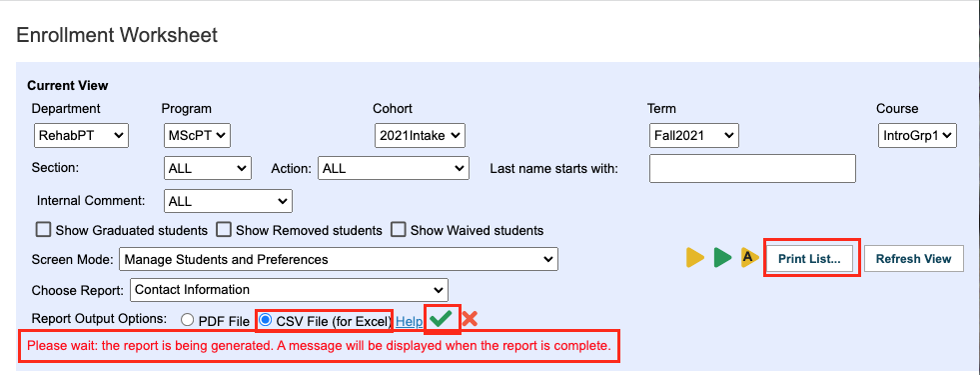Select CSV File (for Excel) radio button

265,320
